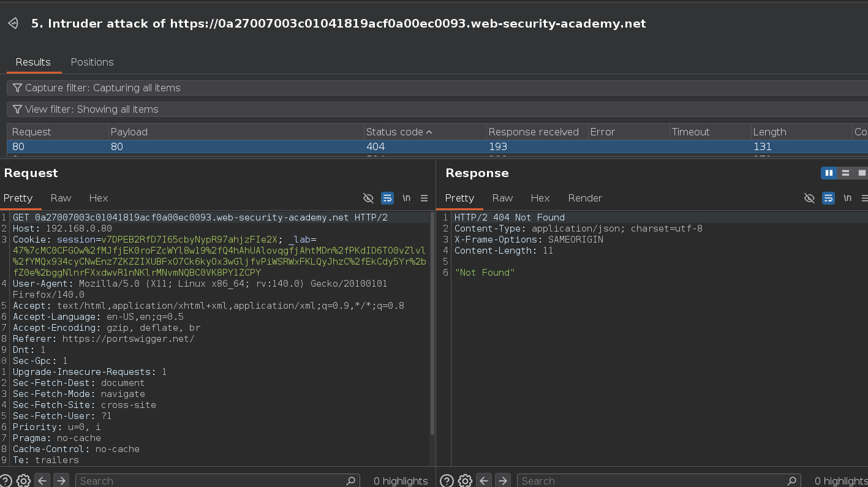Viewport: 868px width, 487px height.
Task: Toggle \n non-printable chars in Response panel
Action: point(847,198)
